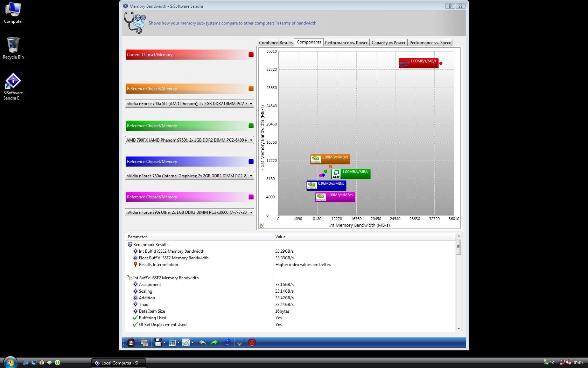
Task: Click the floppy disk Save icon
Action: pyautogui.click(x=157, y=342)
